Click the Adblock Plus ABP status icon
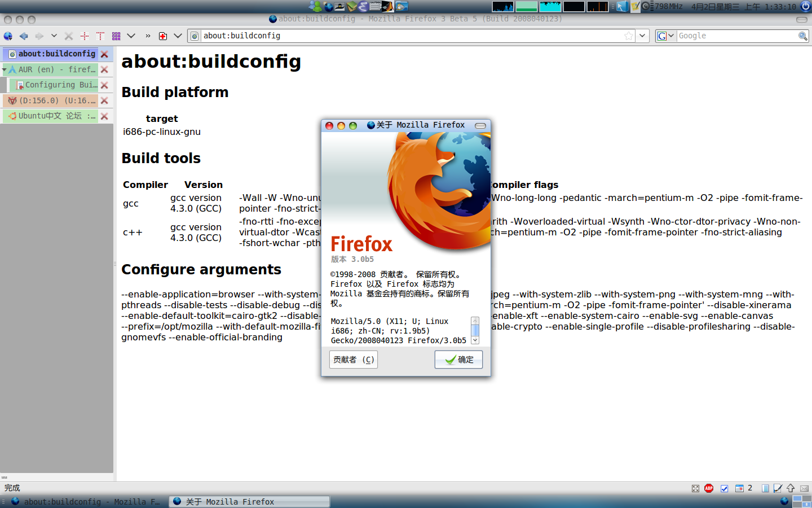 pos(709,488)
